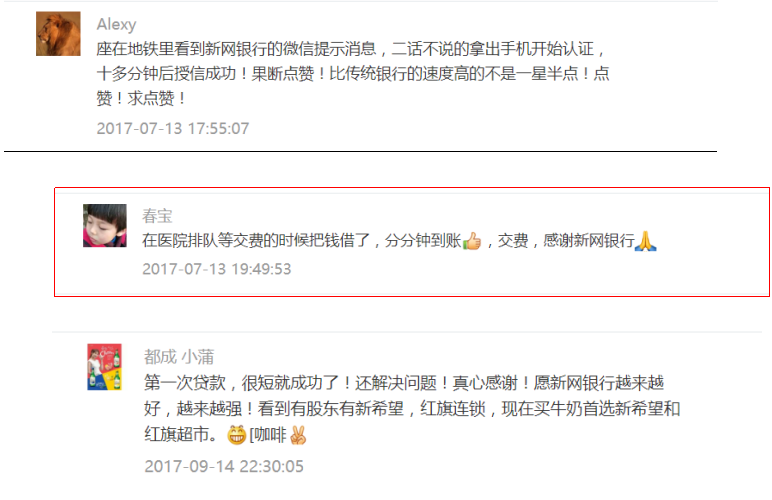
Task: Click 都成 小蒲's colorful bottle avatar
Action: pyautogui.click(x=104, y=367)
